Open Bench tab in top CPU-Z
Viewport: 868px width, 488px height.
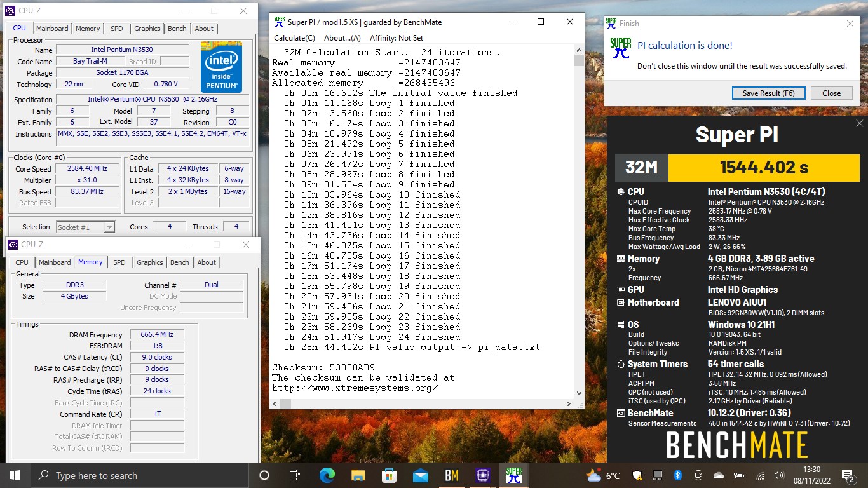point(177,29)
